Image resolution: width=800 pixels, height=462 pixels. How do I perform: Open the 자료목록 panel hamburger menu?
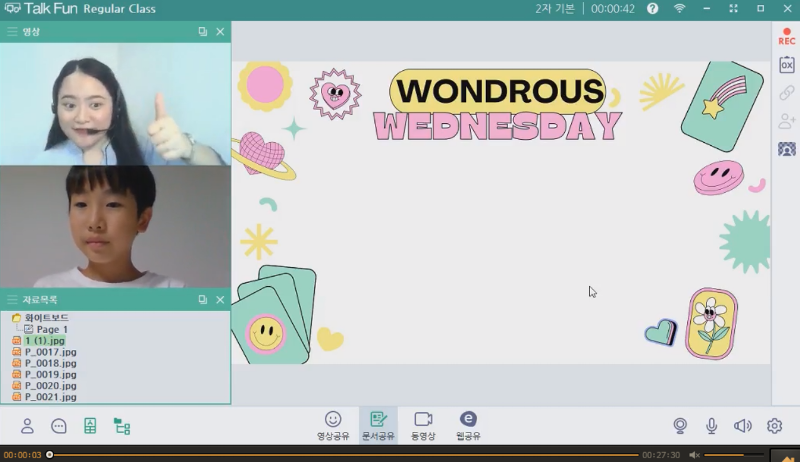coord(12,299)
